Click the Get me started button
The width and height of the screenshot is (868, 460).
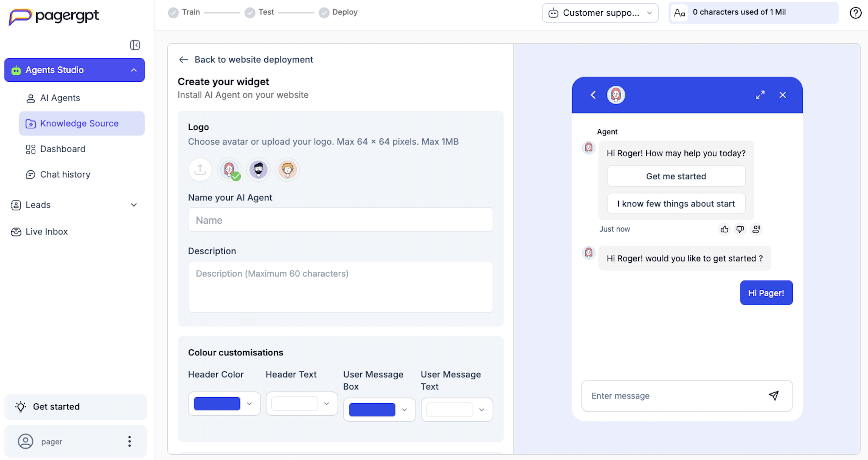(676, 176)
